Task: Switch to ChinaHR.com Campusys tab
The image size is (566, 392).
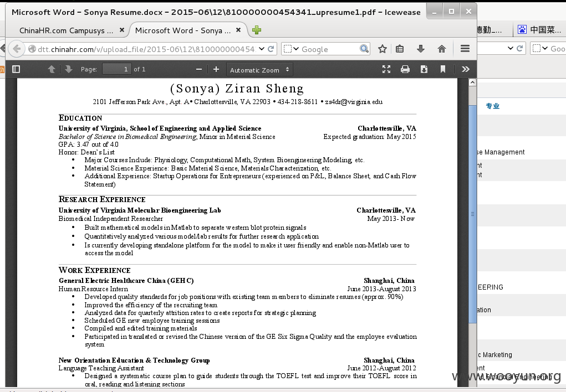Action: (66, 30)
